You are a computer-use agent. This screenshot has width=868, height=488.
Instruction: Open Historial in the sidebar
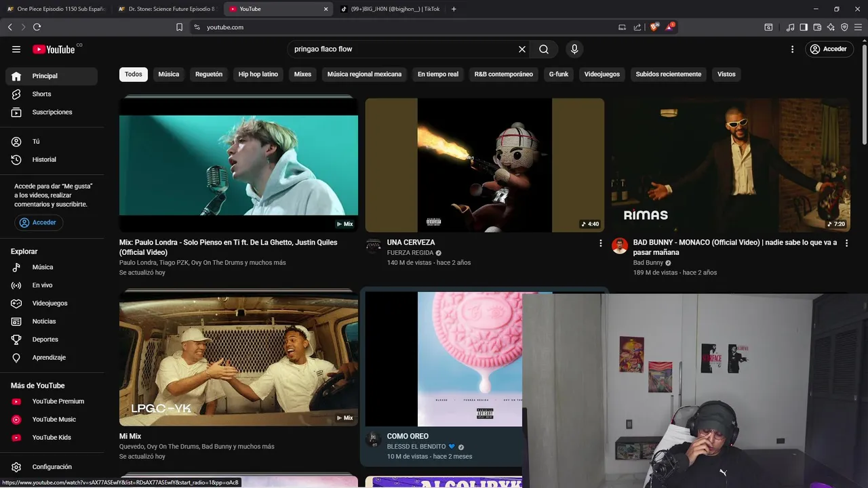[52, 159]
